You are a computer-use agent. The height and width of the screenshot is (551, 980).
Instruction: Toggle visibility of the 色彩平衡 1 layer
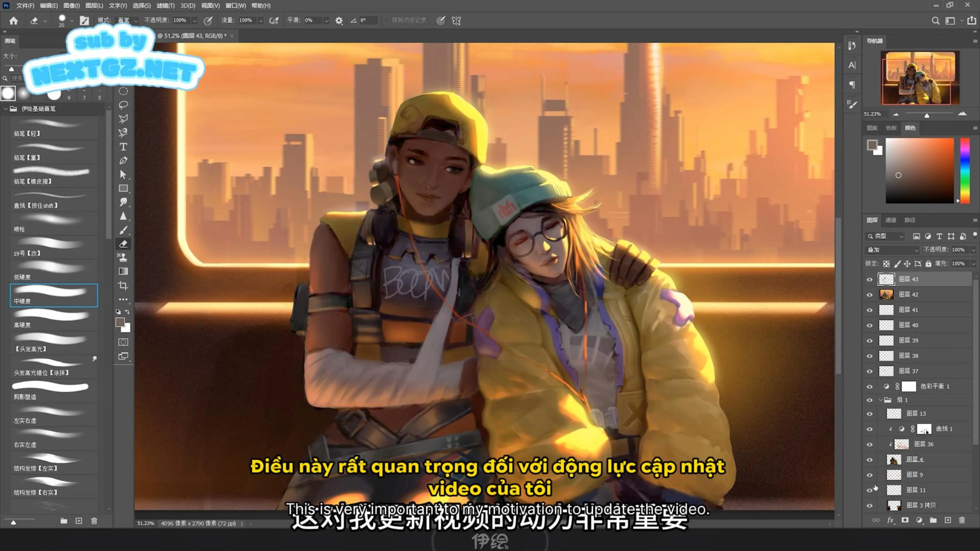tap(870, 386)
